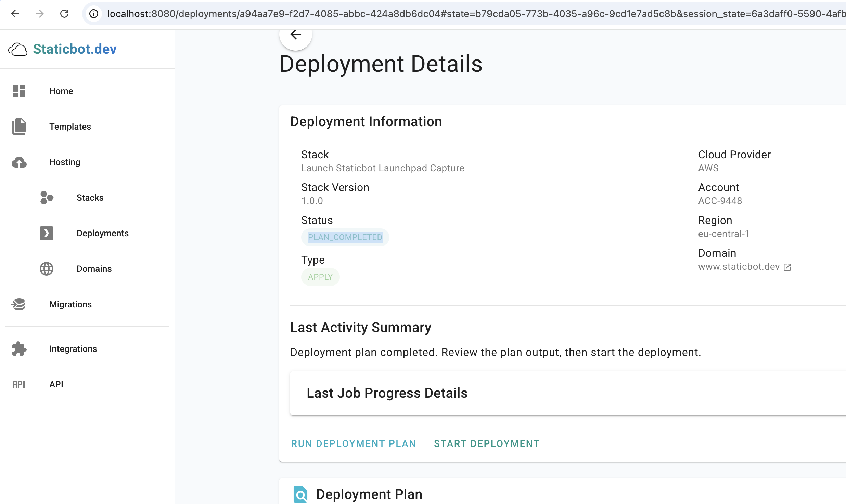
Task: Click the address bar URL
Action: (476, 14)
